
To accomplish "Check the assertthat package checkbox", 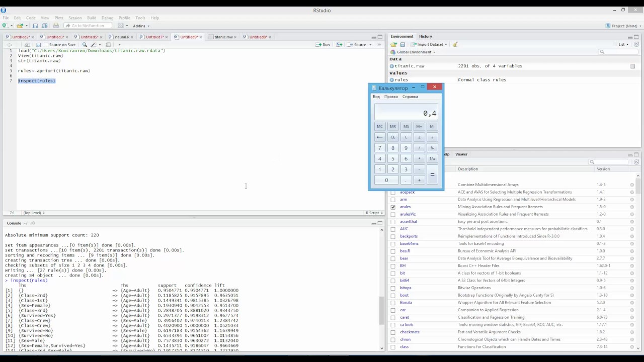I will 393,222.
